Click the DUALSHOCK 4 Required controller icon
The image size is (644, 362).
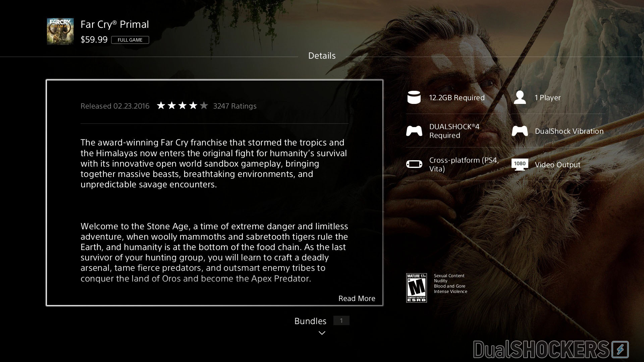coord(414,131)
